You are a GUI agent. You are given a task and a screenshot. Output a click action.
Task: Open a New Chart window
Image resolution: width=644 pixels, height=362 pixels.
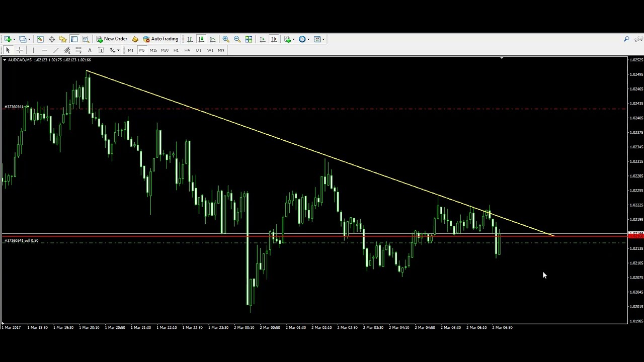8,39
